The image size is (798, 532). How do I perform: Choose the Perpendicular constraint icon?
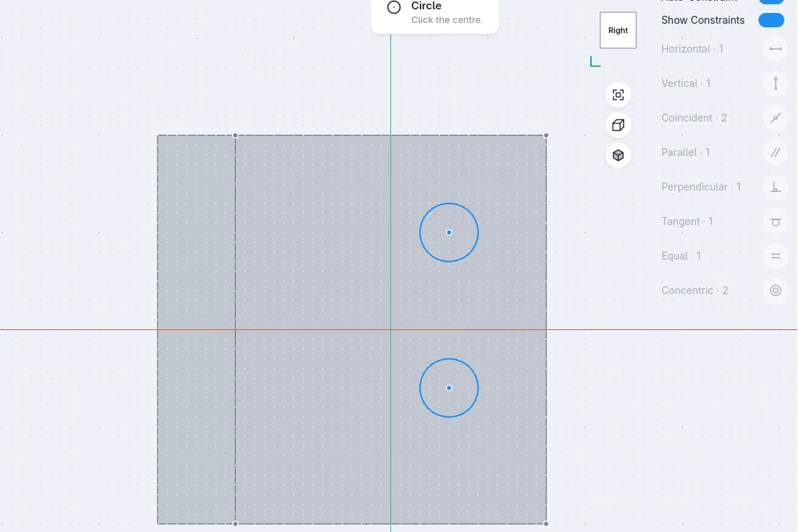[x=775, y=188]
